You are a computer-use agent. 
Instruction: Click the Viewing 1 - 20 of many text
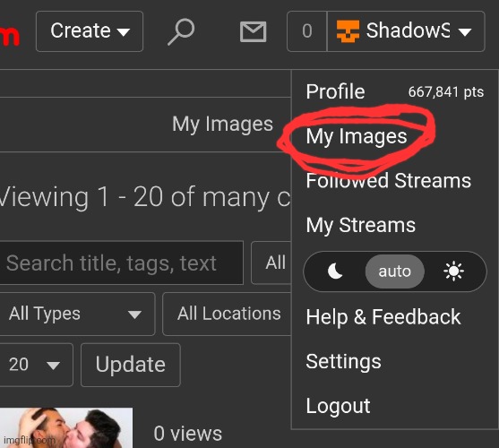(x=134, y=197)
